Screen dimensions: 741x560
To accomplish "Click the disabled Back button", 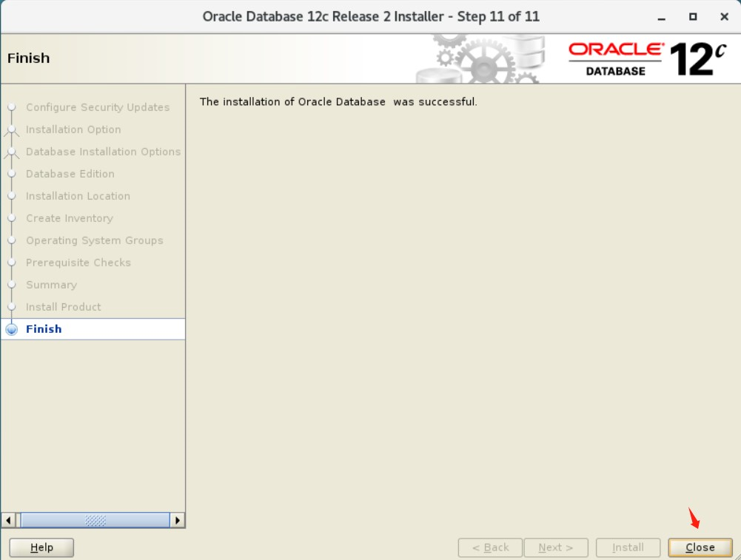I will click(x=490, y=547).
